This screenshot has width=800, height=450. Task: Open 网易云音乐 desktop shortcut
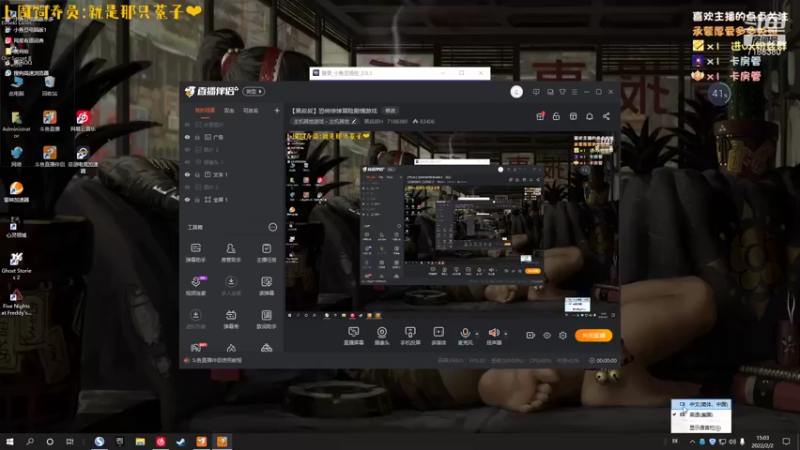pyautogui.click(x=83, y=121)
